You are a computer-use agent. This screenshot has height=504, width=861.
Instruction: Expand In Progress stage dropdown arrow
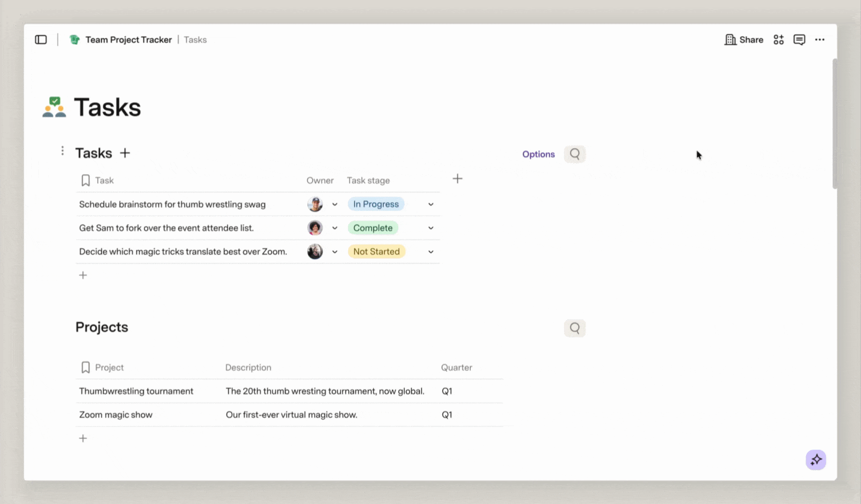click(x=431, y=204)
